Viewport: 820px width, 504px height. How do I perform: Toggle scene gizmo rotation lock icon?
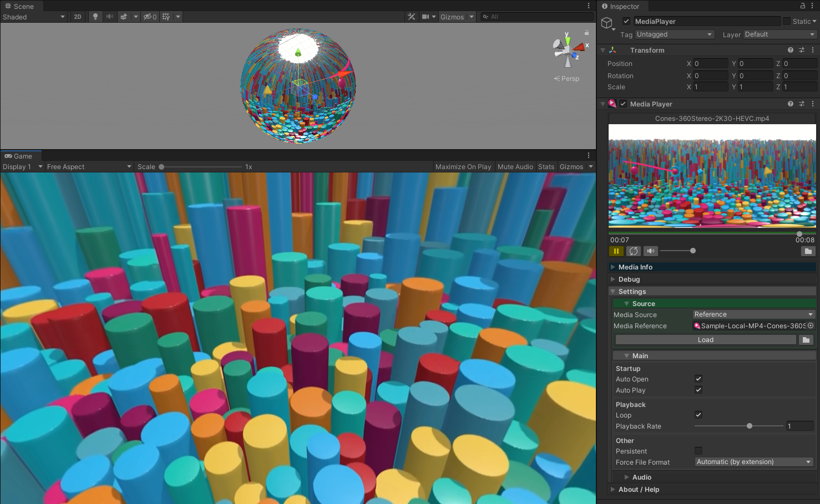586,33
